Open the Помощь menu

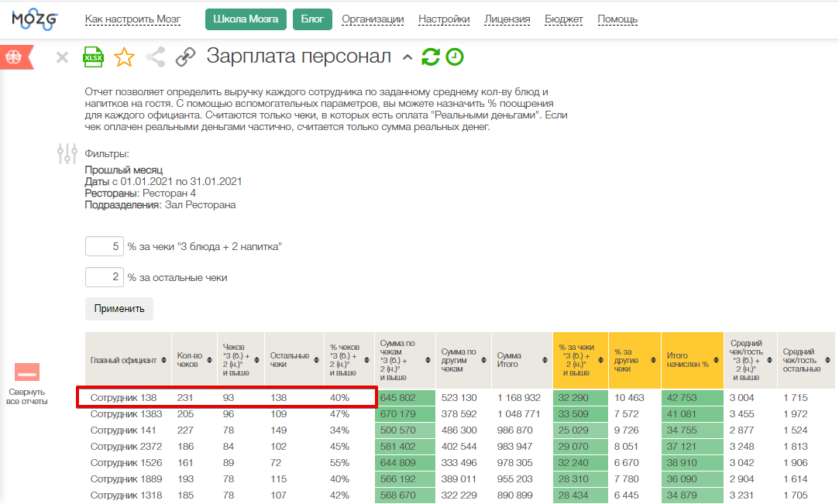pos(617,19)
